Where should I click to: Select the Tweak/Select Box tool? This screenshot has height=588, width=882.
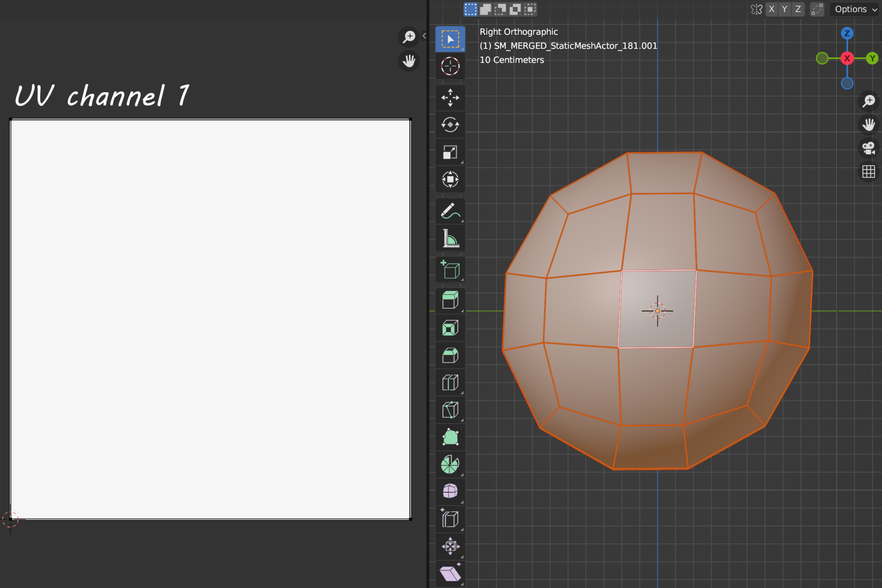[450, 39]
